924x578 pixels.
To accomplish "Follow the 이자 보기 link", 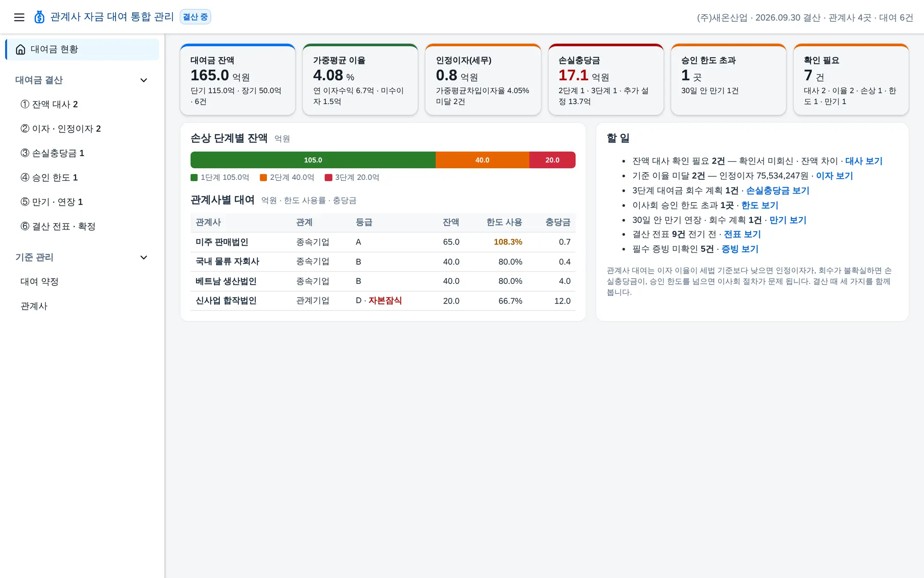I will coord(834,176).
